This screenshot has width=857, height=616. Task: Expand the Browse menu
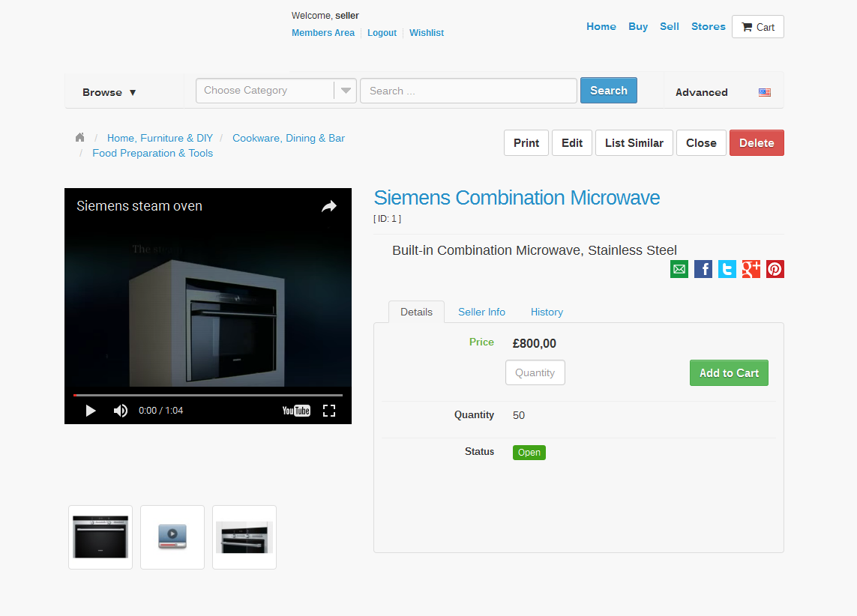[109, 92]
